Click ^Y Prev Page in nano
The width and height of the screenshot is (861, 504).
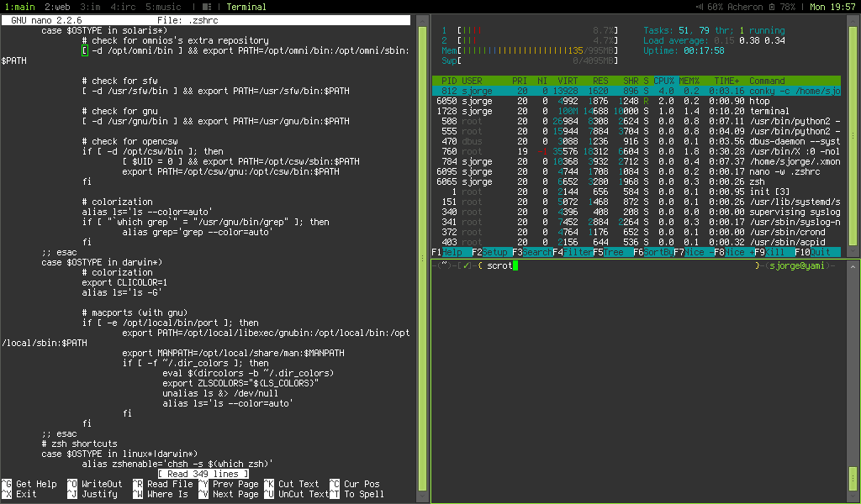coord(229,484)
